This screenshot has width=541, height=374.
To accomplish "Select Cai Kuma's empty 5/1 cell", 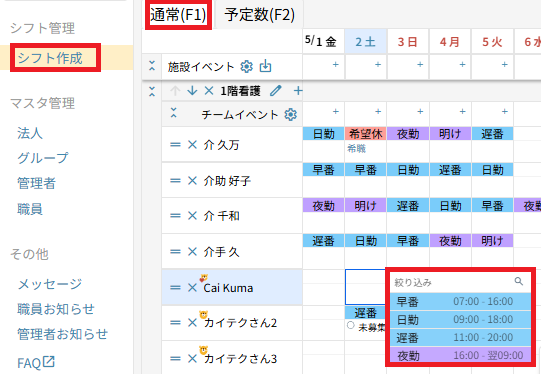I will tap(324, 287).
